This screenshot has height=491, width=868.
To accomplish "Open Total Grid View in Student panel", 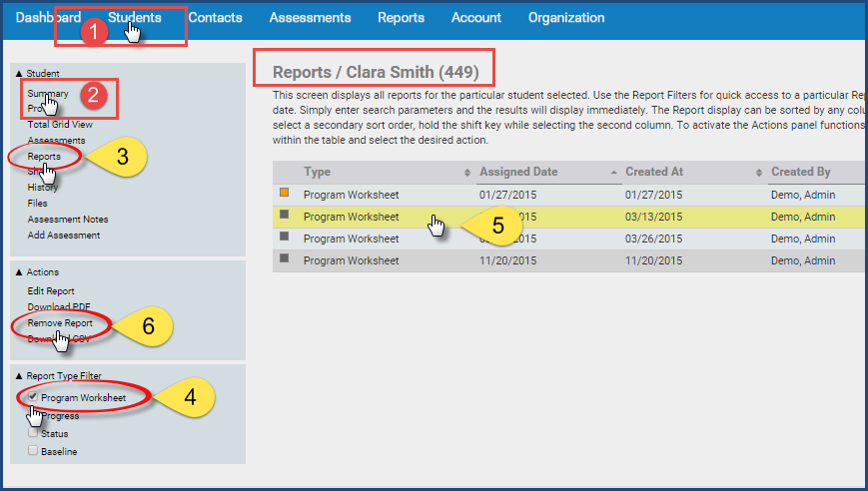I will point(61,125).
